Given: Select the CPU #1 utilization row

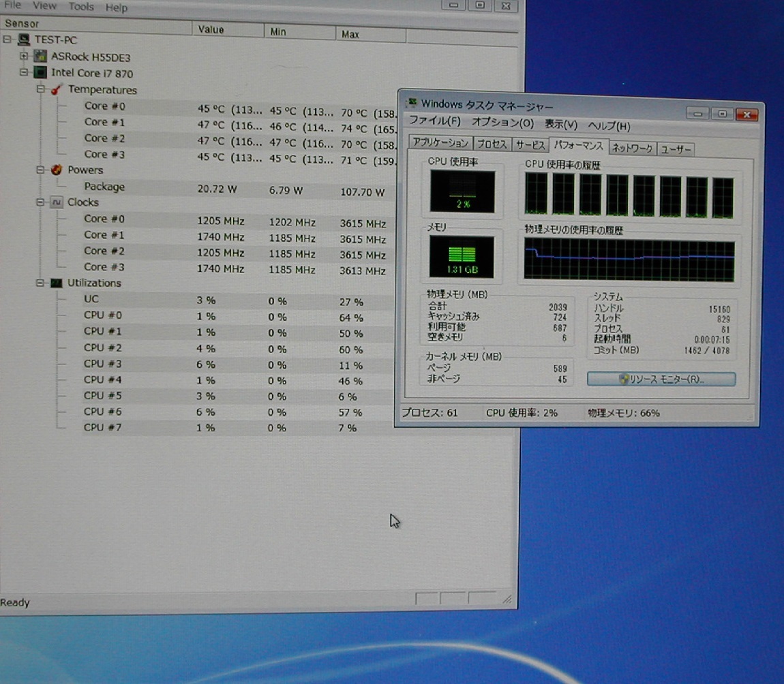Looking at the screenshot, I should coord(238,332).
